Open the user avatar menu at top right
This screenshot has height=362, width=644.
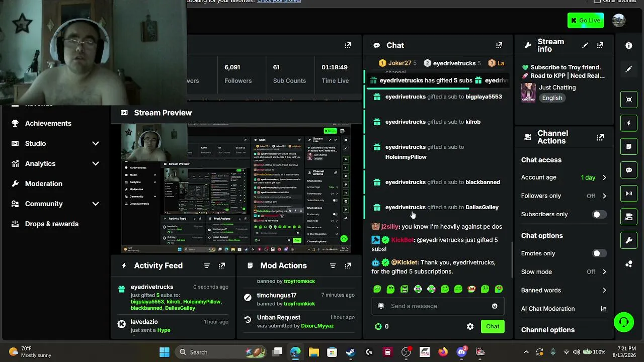click(619, 20)
